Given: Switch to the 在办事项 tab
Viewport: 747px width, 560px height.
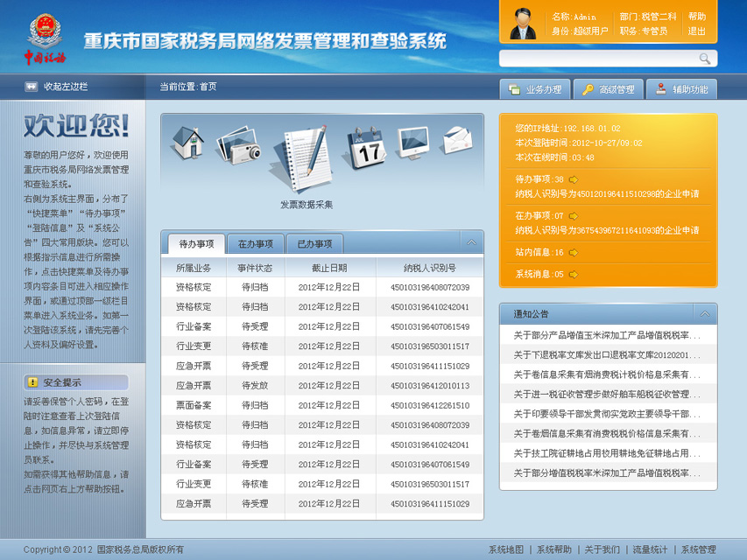Looking at the screenshot, I should click(256, 244).
